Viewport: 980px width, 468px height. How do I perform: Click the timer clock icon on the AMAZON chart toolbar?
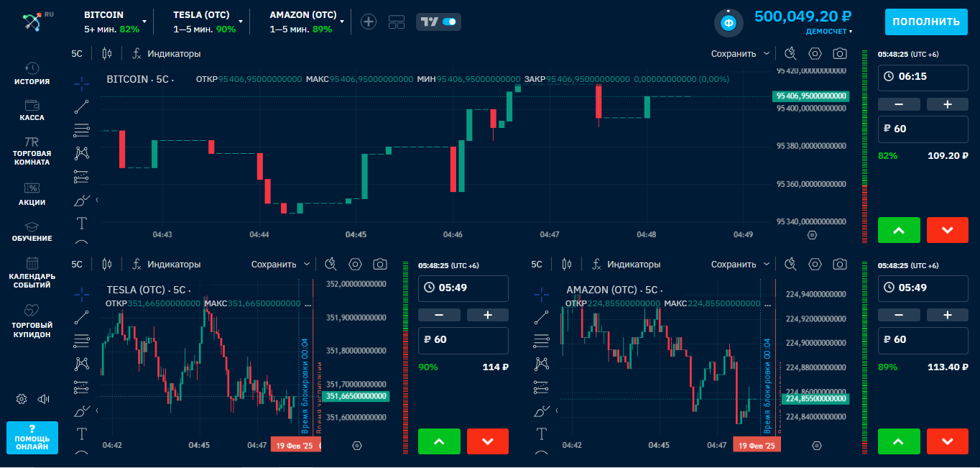point(790,264)
